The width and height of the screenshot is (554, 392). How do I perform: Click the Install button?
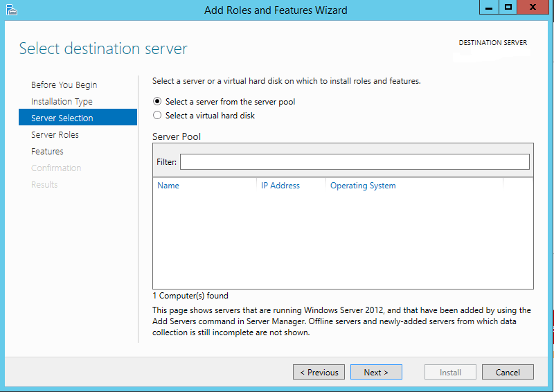click(450, 373)
